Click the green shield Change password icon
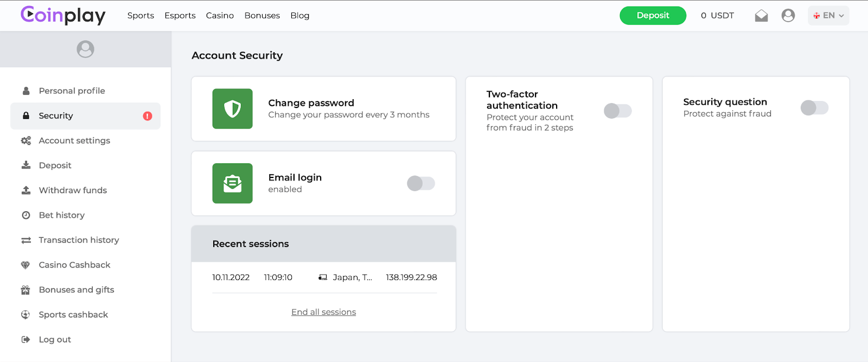Screen dimensions: 868x362 tap(232, 109)
